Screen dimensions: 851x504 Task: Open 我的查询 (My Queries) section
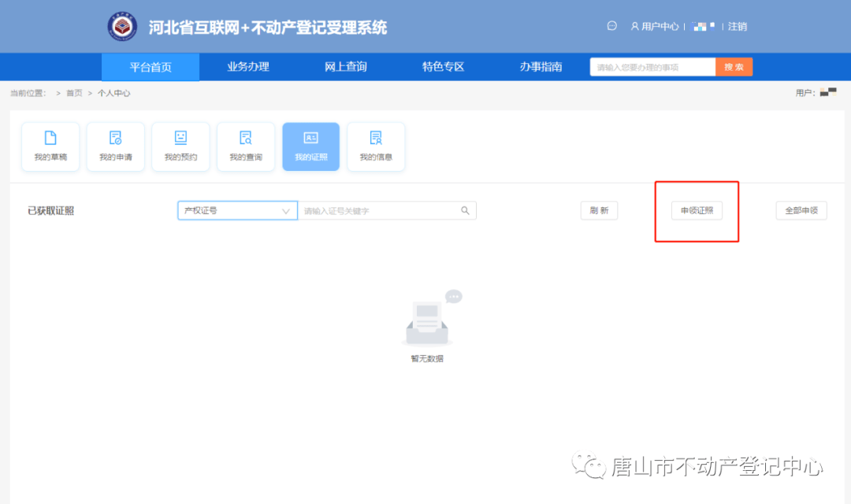246,146
